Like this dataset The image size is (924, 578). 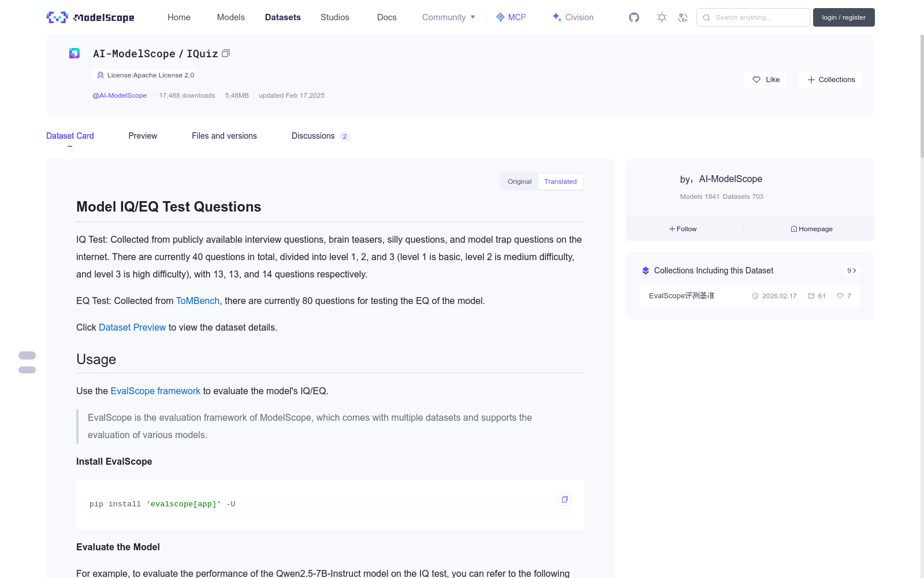point(765,80)
